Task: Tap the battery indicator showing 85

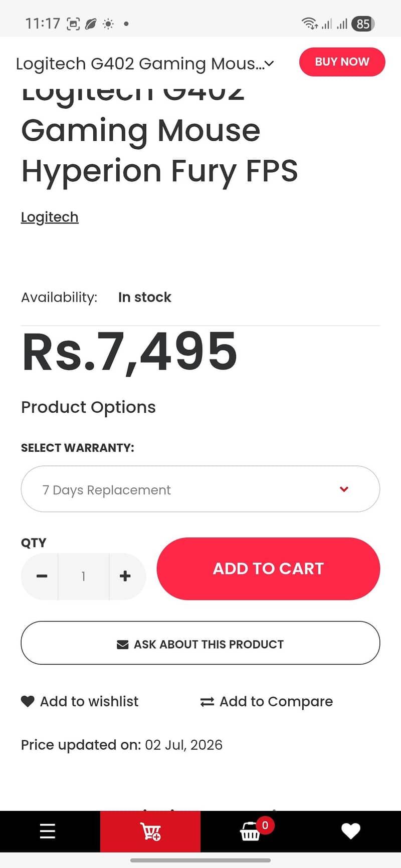Action: (x=363, y=24)
